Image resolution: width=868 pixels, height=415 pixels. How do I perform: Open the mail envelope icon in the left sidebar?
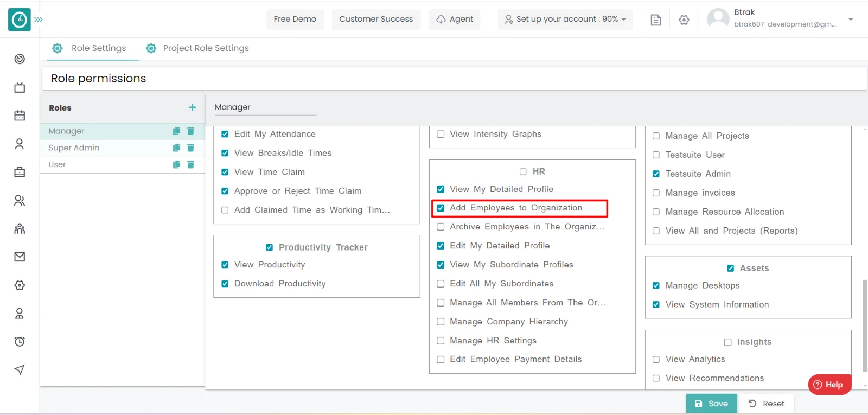click(x=20, y=257)
